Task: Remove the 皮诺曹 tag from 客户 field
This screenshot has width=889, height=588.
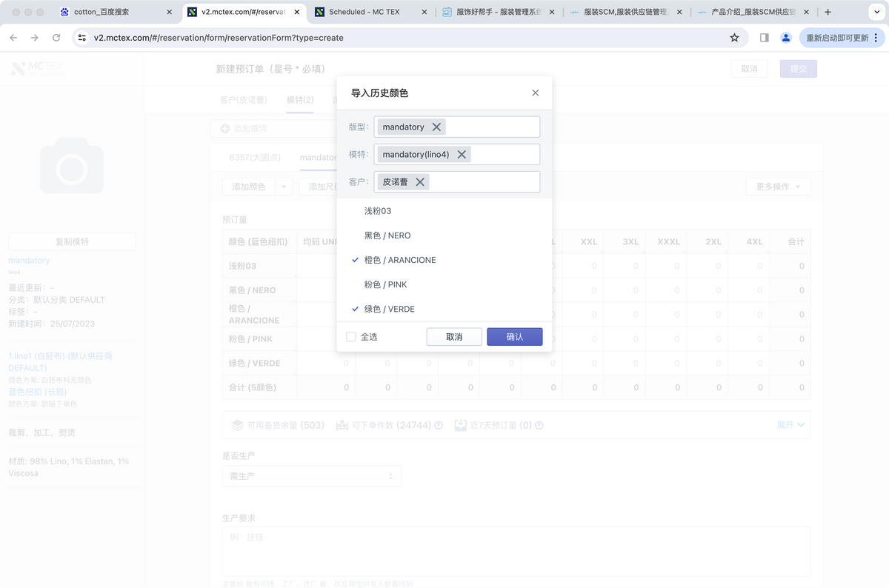Action: tap(420, 181)
